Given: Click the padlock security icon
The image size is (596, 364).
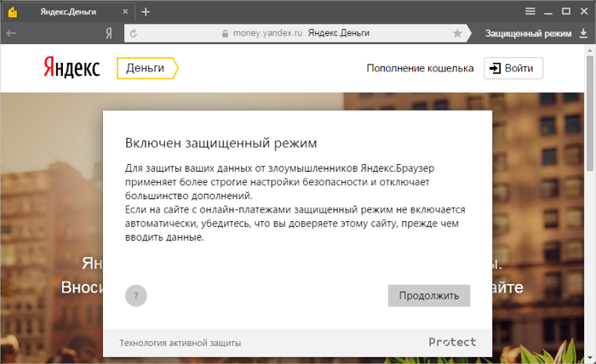Looking at the screenshot, I should [225, 33].
